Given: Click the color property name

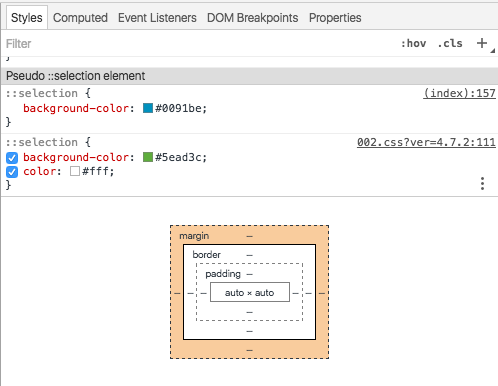Looking at the screenshot, I should (39, 172).
